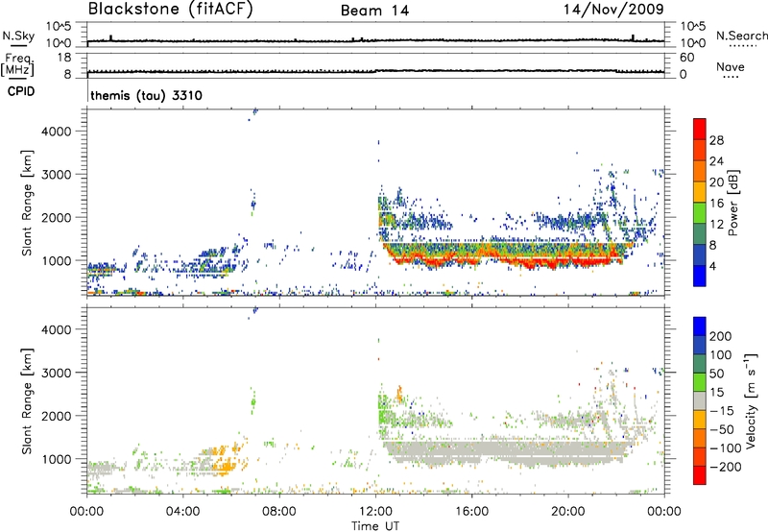Click the 'Nave' legend label

point(731,67)
